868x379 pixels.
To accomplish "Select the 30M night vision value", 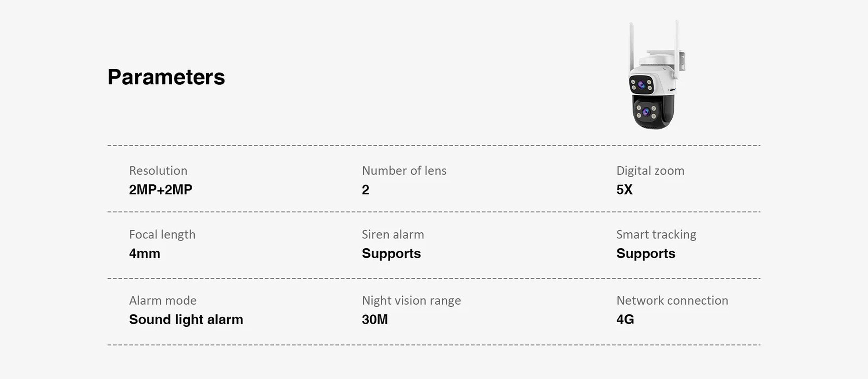I will (x=375, y=319).
